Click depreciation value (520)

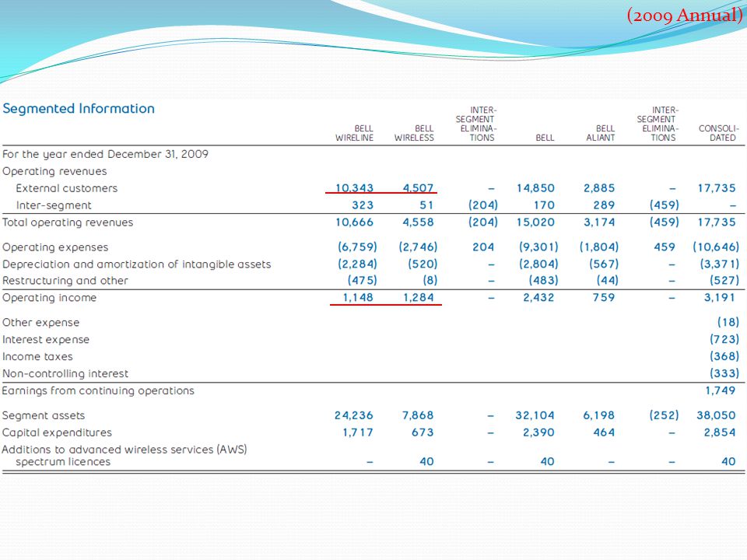(423, 264)
